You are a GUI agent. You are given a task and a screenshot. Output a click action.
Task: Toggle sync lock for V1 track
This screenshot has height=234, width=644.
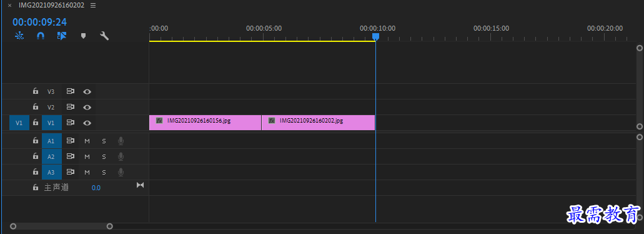(x=70, y=123)
